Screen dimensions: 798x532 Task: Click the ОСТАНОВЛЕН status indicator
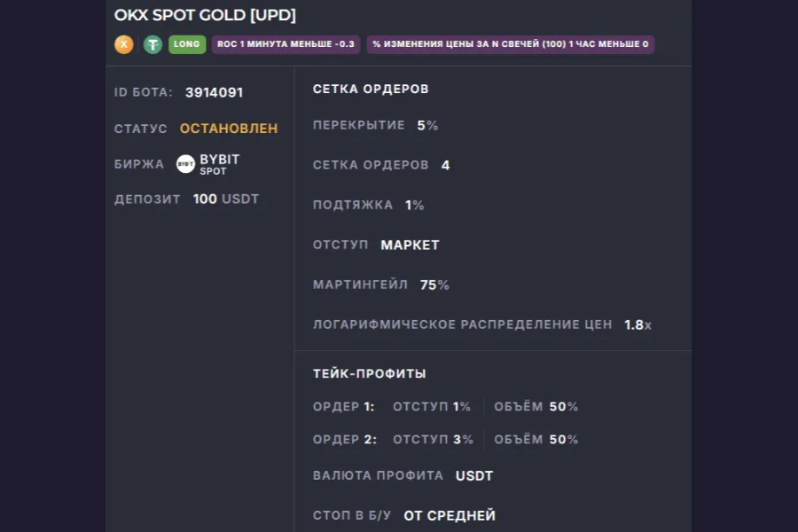pyautogui.click(x=228, y=128)
